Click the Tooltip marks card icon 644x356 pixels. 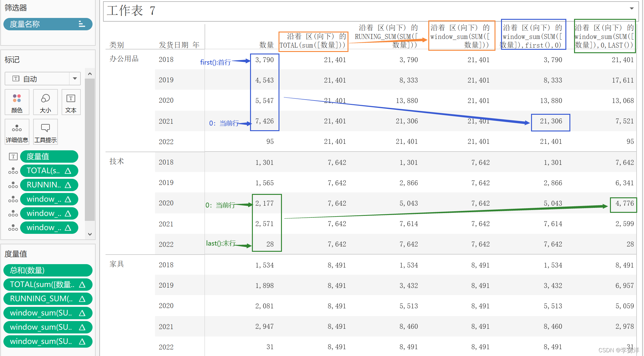45,128
